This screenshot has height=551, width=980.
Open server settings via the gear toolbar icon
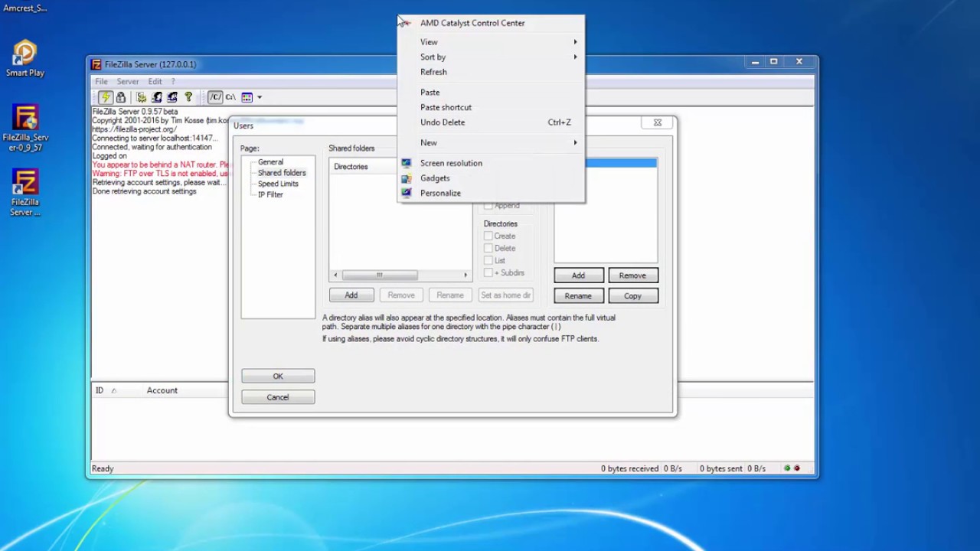tap(142, 97)
